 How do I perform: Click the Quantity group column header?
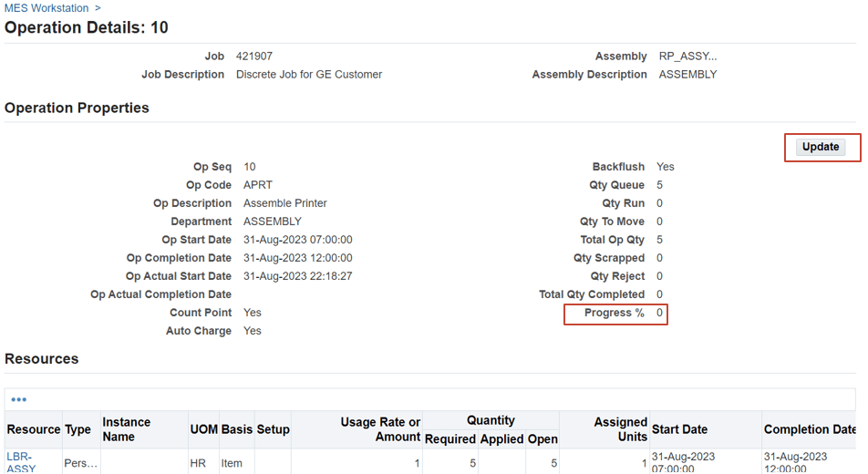point(491,420)
